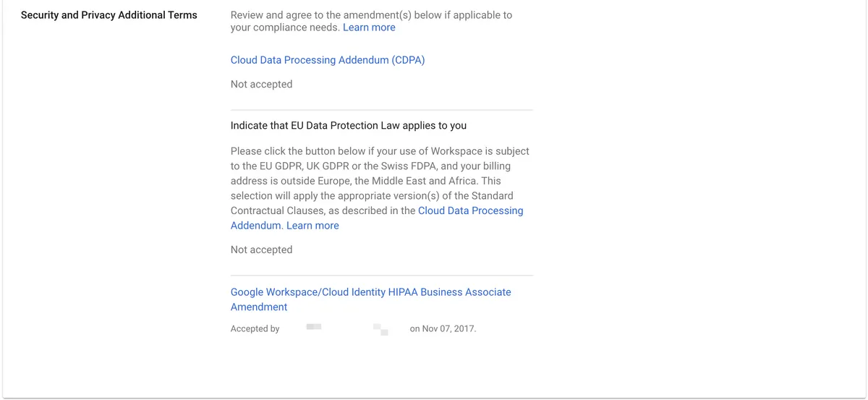Click Not accepted status under EU GDPR paragraph
This screenshot has width=868, height=400.
[x=261, y=250]
